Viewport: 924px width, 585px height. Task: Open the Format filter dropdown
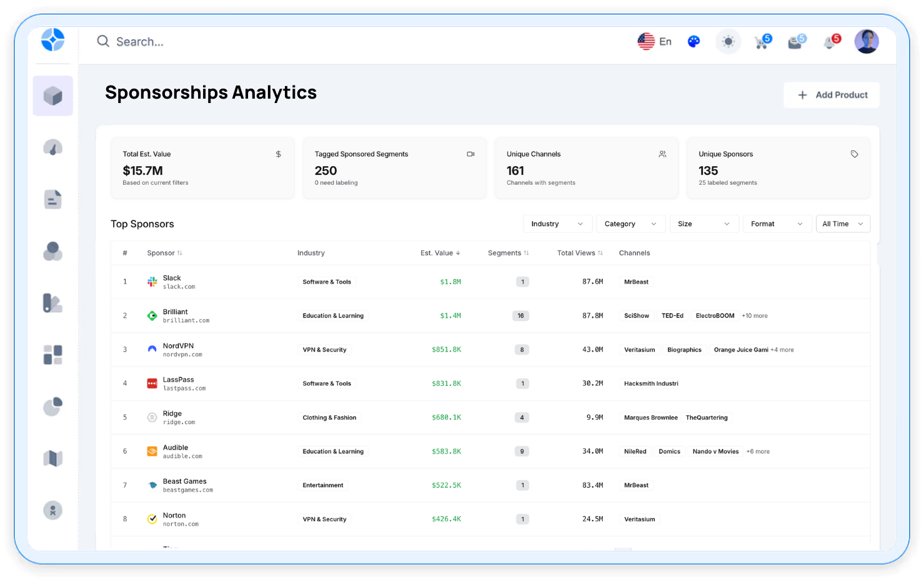(x=777, y=224)
